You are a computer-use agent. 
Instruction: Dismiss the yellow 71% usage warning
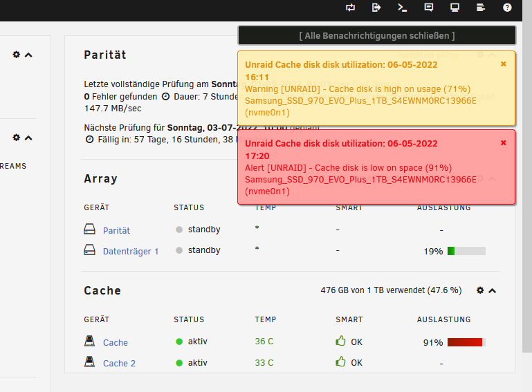click(504, 64)
